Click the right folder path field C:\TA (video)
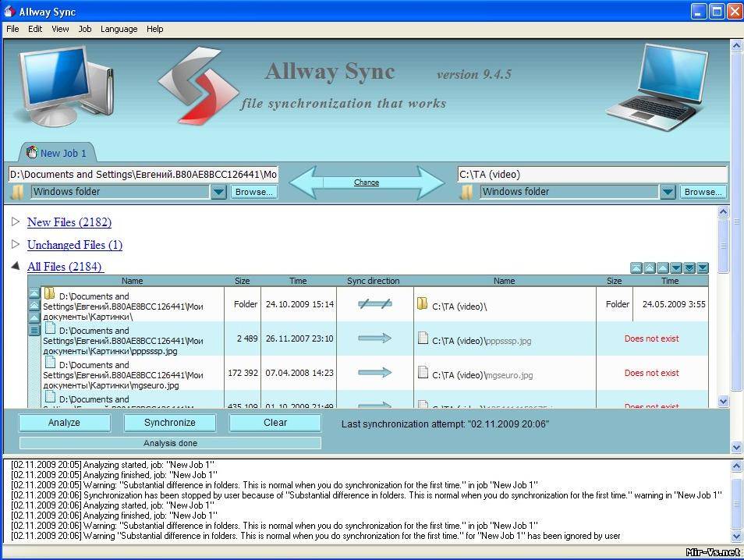744x560 pixels. coord(591,175)
